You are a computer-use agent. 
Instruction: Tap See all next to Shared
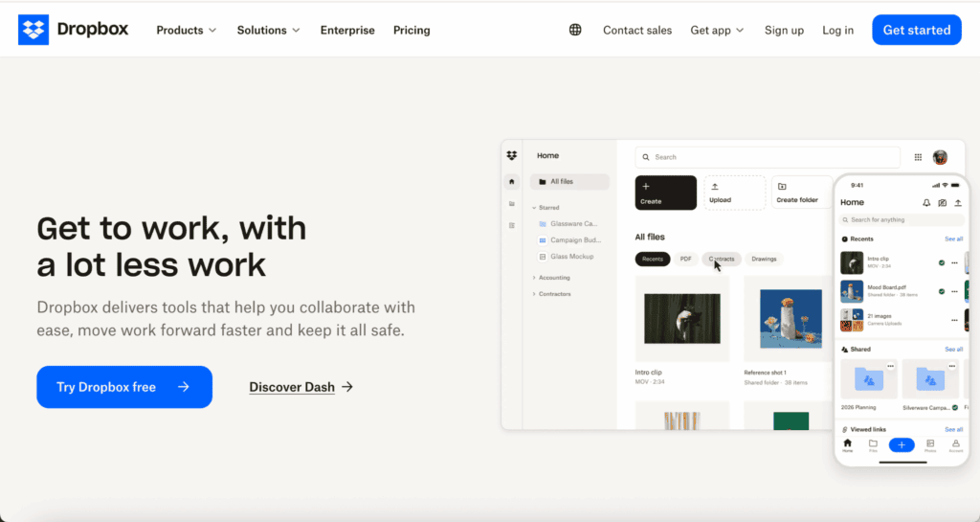(x=954, y=350)
